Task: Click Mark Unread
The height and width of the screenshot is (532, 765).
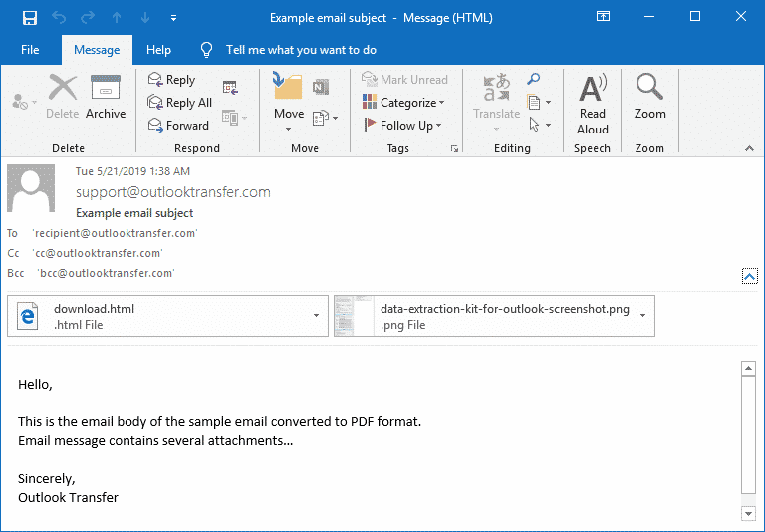Action: 404,79
